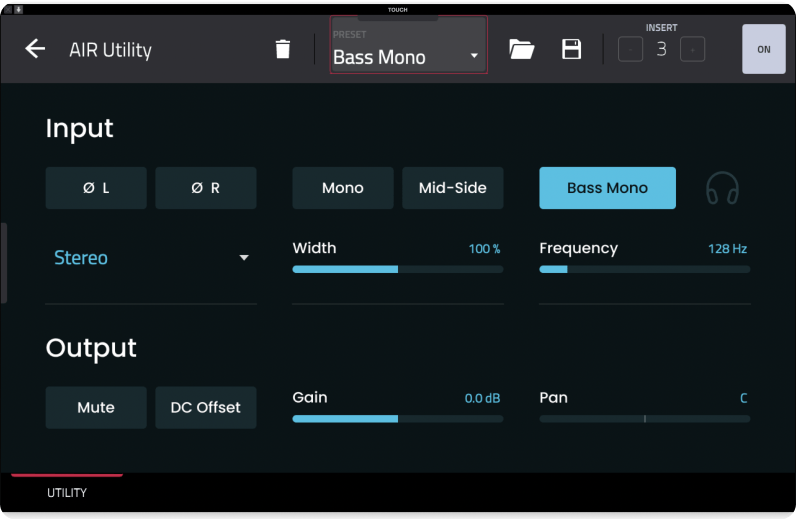Toggle the plugin ON button
This screenshot has width=796, height=519.
(764, 49)
